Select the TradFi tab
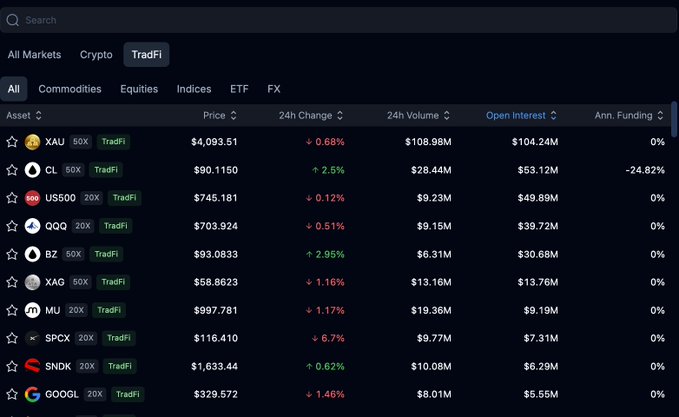The width and height of the screenshot is (679, 417). [146, 55]
